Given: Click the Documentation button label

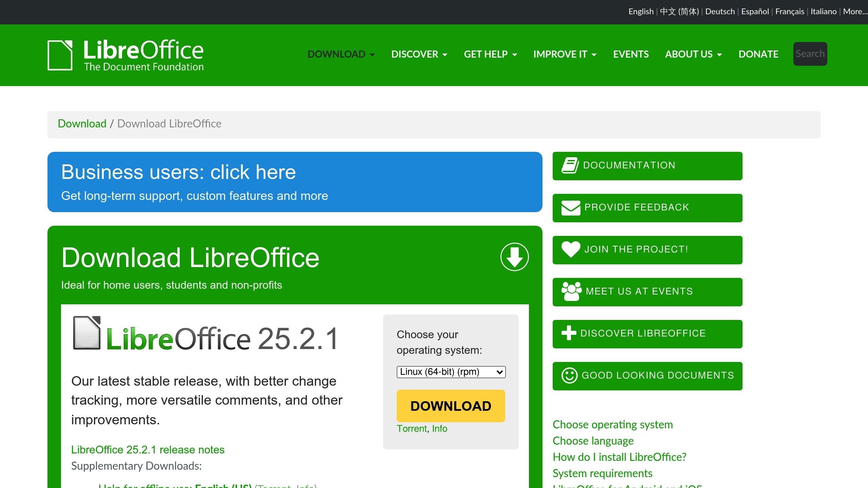Looking at the screenshot, I should (x=629, y=165).
